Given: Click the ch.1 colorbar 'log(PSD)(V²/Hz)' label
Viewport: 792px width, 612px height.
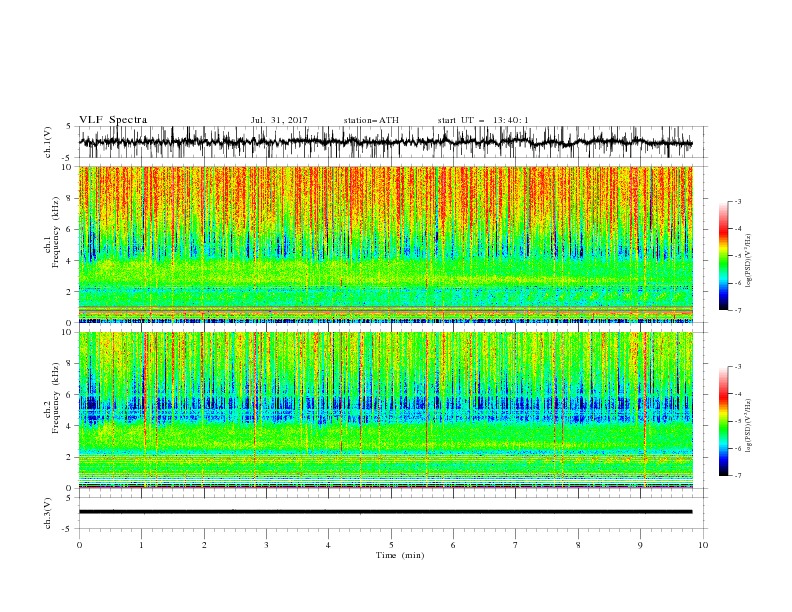Looking at the screenshot, I should tap(748, 261).
